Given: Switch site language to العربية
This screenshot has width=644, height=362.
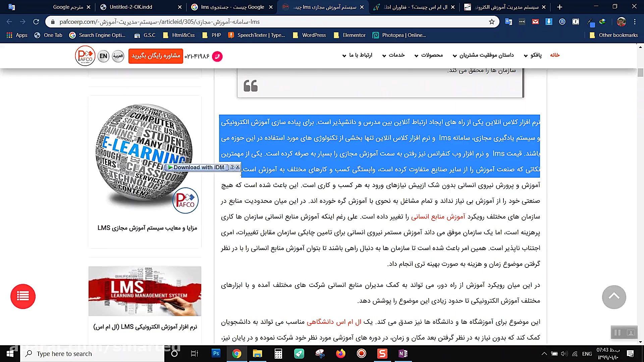Looking at the screenshot, I should point(118,56).
